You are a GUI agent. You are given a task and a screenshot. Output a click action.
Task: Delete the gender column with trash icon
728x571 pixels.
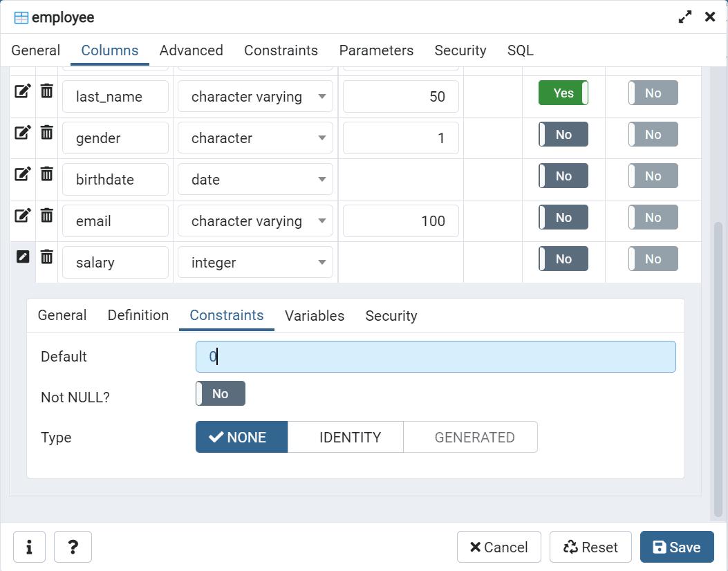(x=46, y=133)
